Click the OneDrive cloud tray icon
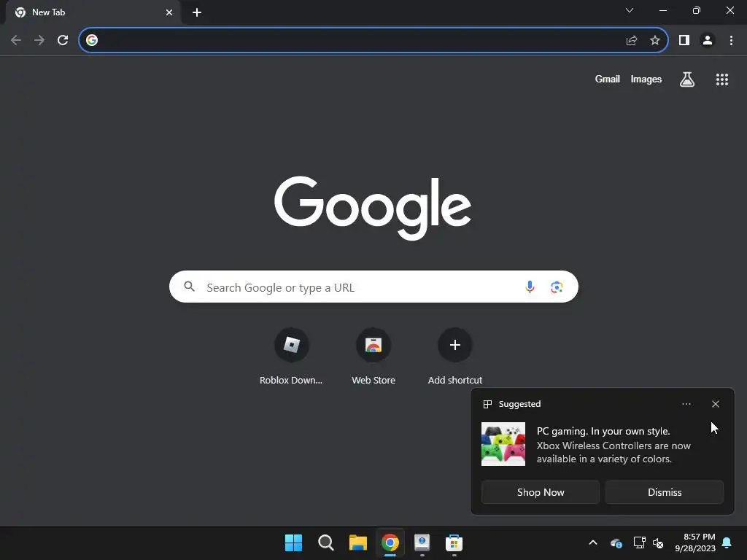Viewport: 747px width, 560px height. point(616,542)
